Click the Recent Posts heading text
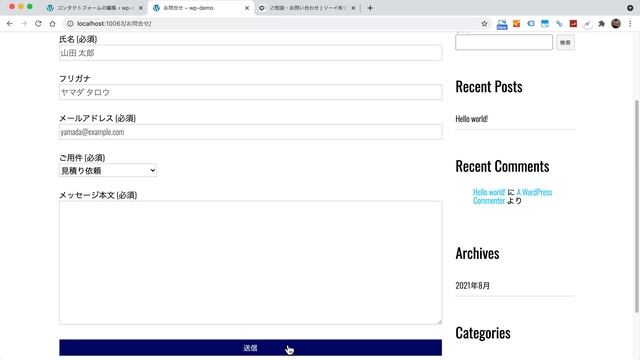The image size is (640, 360). [489, 87]
